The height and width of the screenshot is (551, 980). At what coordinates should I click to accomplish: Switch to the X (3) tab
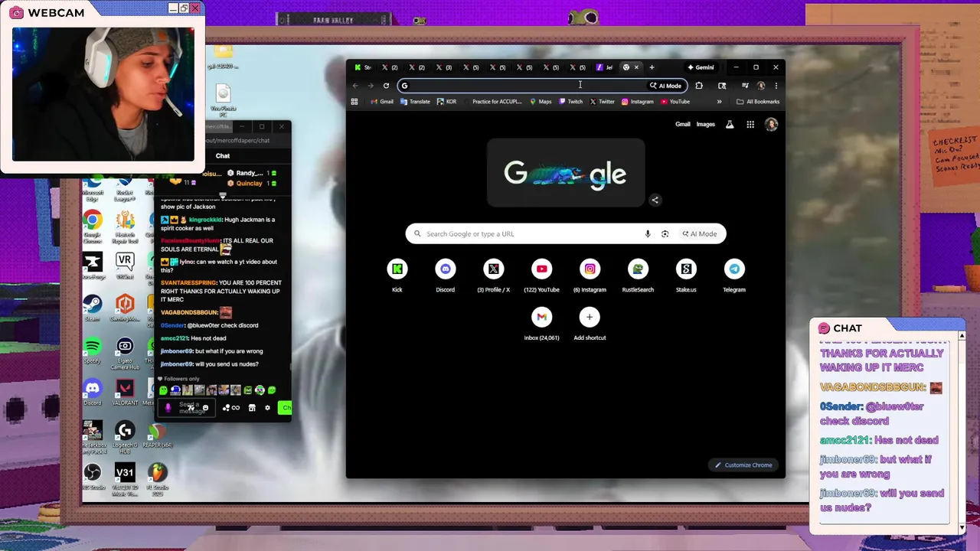443,67
